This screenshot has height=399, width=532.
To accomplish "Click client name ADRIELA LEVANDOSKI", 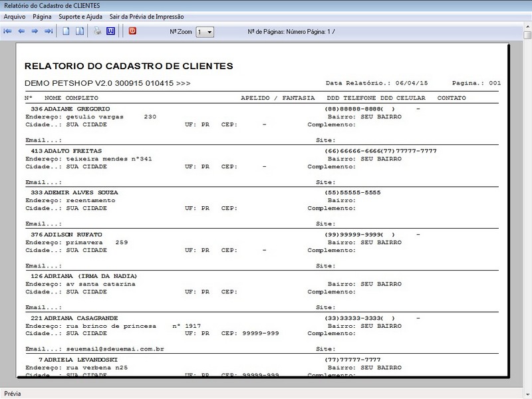I will point(80,360).
